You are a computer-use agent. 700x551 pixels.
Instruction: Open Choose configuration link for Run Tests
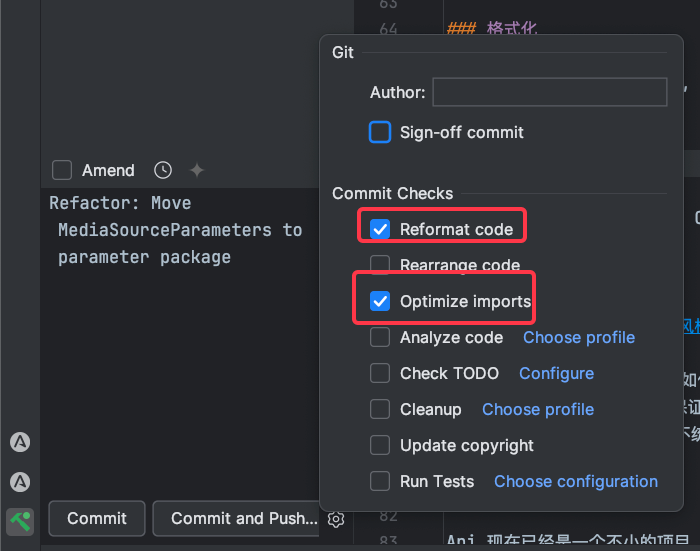click(576, 481)
